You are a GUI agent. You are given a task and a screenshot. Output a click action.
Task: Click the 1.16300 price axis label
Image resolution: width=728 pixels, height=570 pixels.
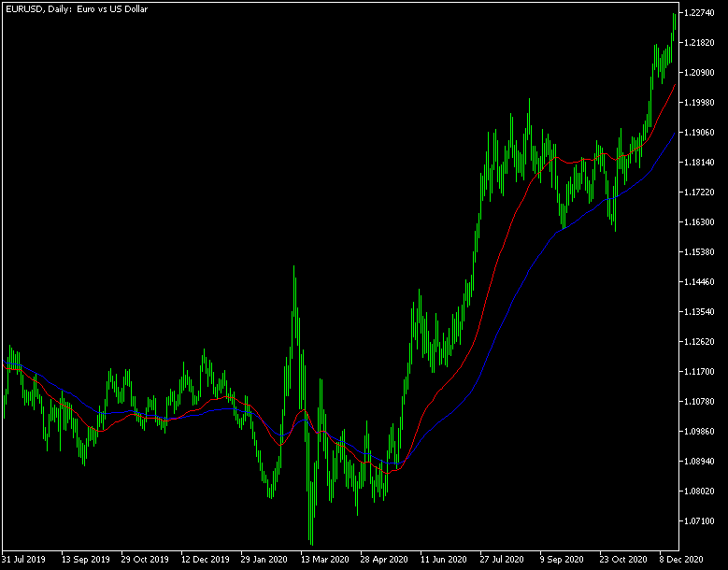pyautogui.click(x=701, y=222)
